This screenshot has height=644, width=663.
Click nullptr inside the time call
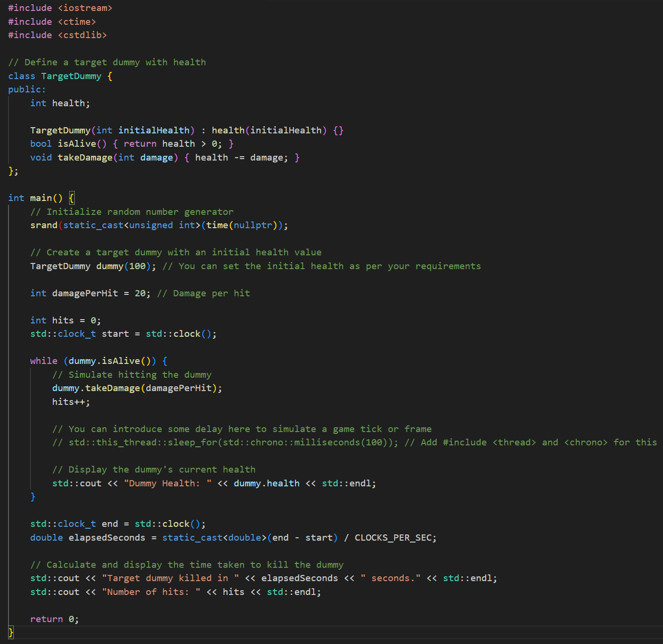(253, 225)
